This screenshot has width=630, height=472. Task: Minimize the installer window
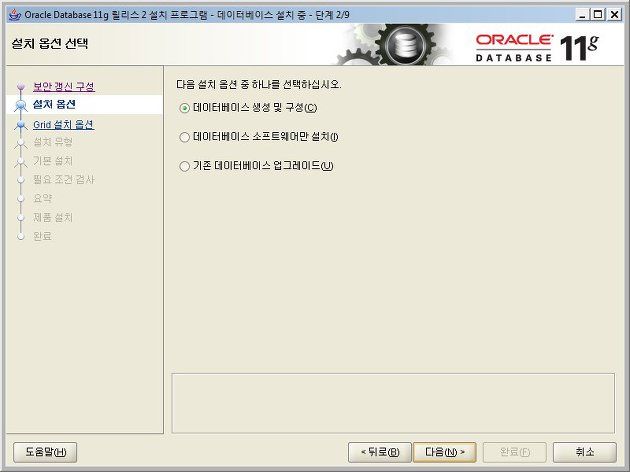pyautogui.click(x=583, y=15)
